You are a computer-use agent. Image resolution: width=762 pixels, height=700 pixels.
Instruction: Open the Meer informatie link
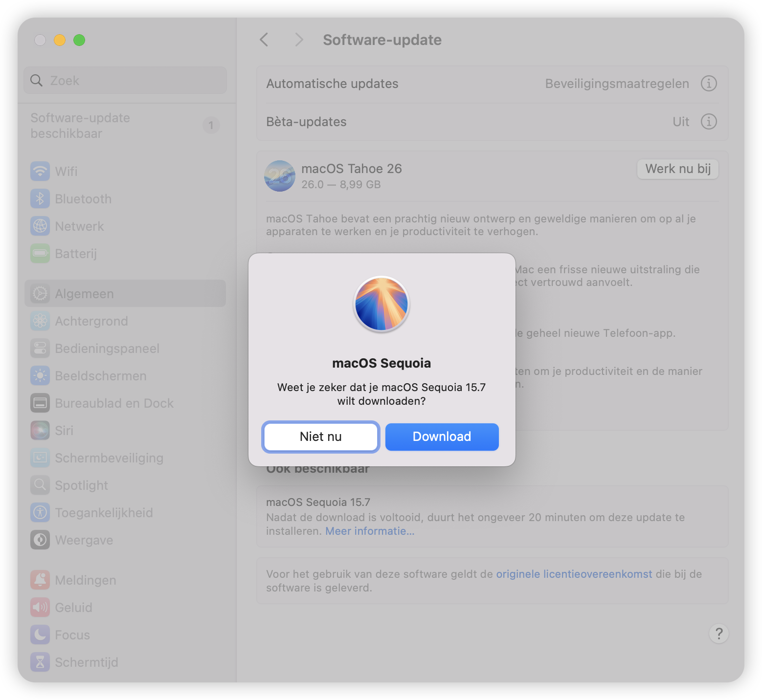(370, 531)
